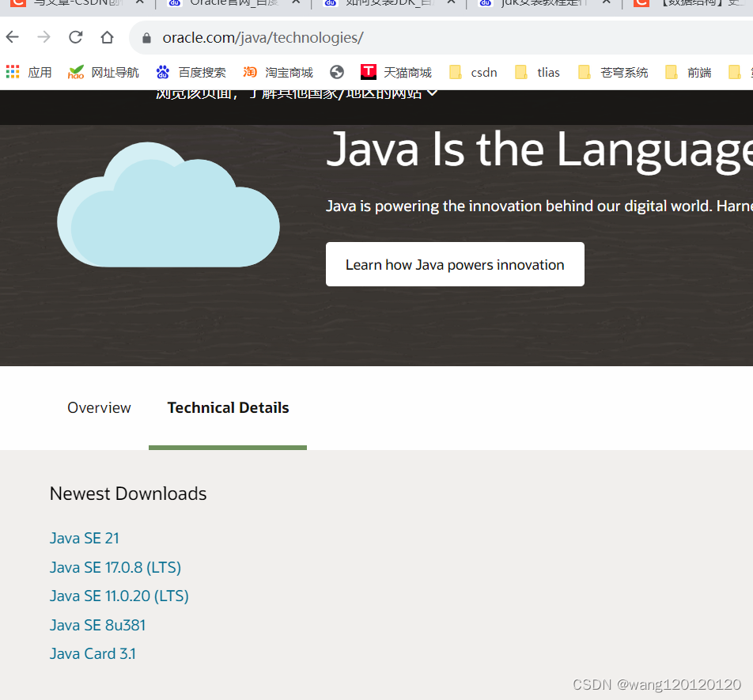Expand the country/region site chevron
The width and height of the screenshot is (753, 700).
click(x=432, y=93)
